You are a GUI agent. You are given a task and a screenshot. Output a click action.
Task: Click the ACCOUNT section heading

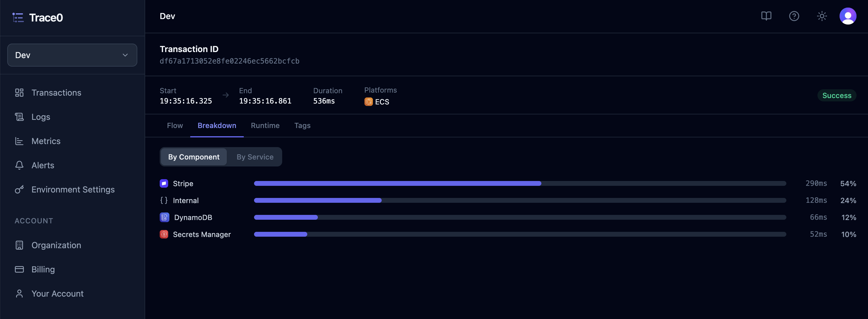click(x=34, y=221)
